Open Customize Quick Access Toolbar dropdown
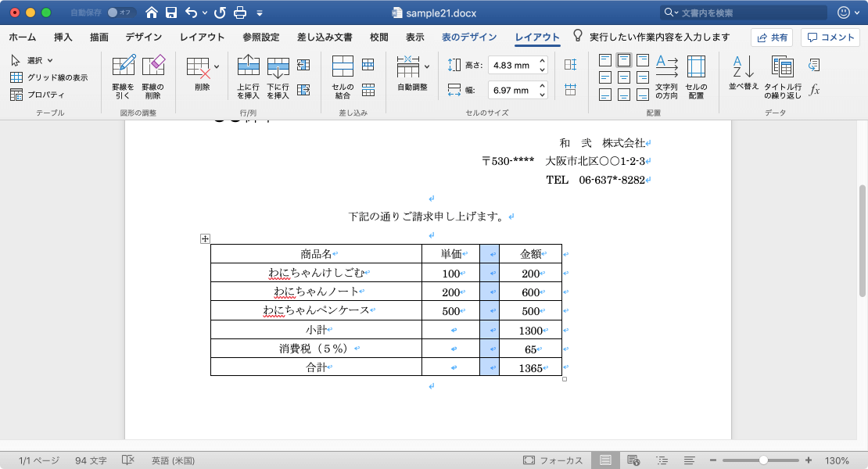This screenshot has width=868, height=469. [260, 13]
